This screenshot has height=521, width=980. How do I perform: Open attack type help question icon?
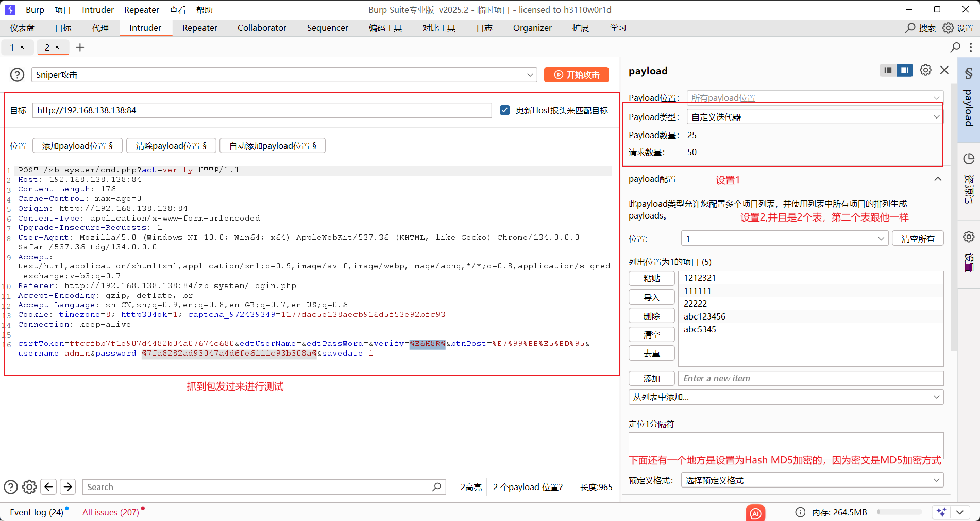17,75
